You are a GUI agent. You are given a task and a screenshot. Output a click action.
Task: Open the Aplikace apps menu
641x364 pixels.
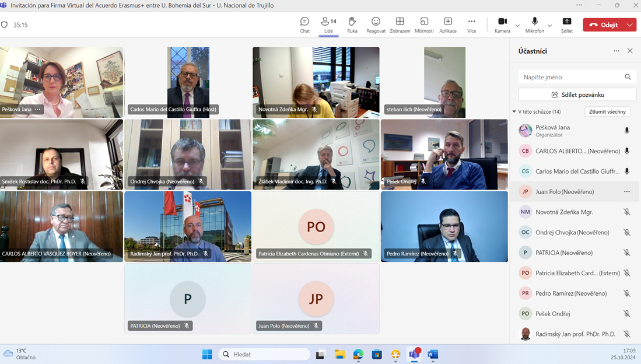pos(447,25)
